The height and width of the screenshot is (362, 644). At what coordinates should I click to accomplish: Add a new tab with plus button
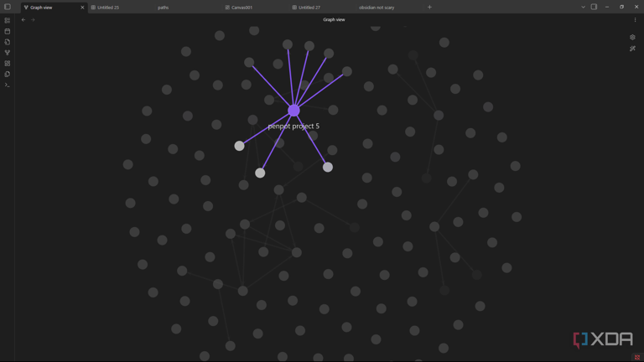click(429, 8)
